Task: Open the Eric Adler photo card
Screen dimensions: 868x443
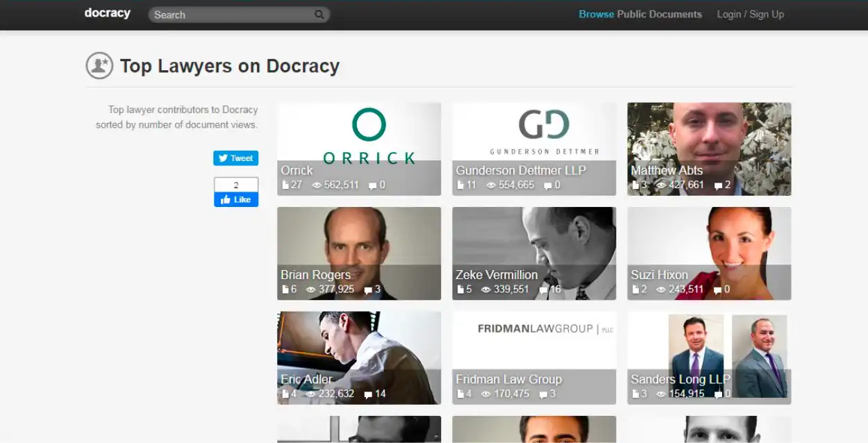Action: click(359, 357)
